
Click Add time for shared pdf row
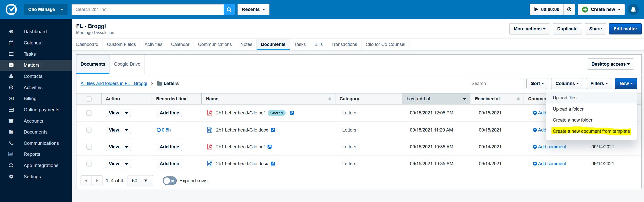169,113
